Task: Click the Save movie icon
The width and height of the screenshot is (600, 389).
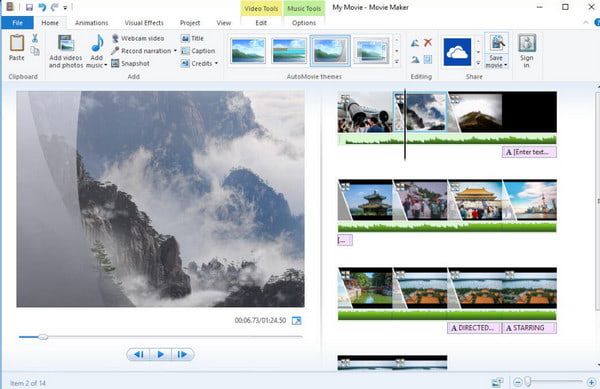Action: (496, 43)
